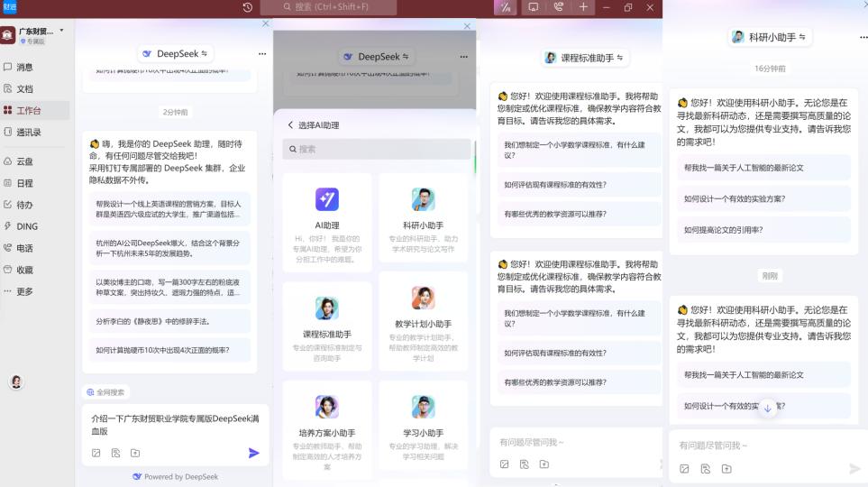This screenshot has height=487, width=868.
Task: Toggle the 全网搜索 web search option
Action: [x=105, y=392]
